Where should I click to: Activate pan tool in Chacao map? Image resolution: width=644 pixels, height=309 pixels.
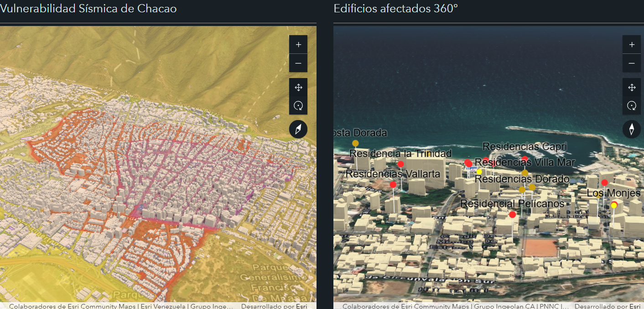(x=298, y=87)
